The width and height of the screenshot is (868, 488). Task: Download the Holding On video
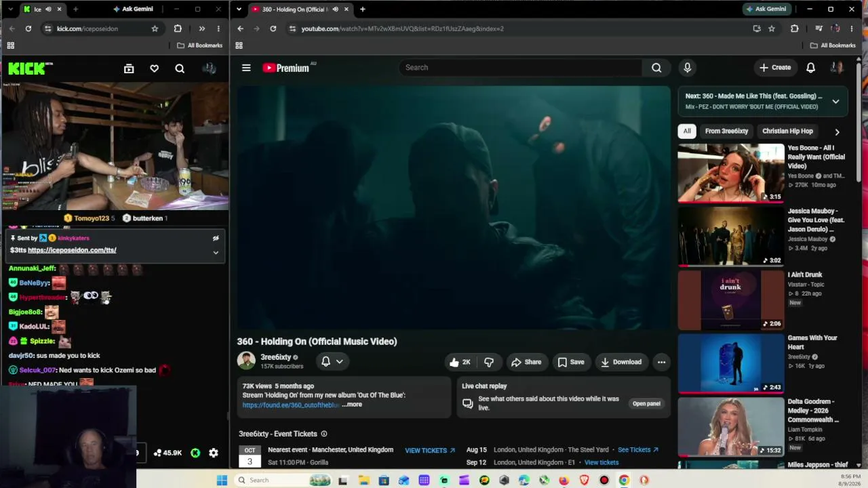click(x=621, y=362)
